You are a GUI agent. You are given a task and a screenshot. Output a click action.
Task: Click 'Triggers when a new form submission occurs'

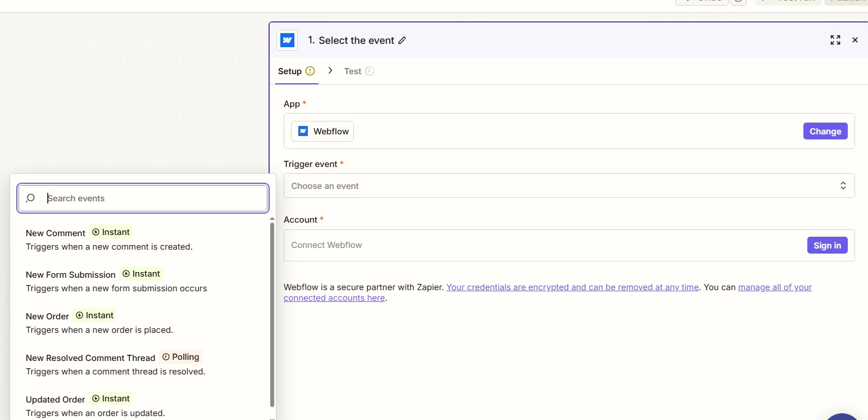[x=116, y=288]
